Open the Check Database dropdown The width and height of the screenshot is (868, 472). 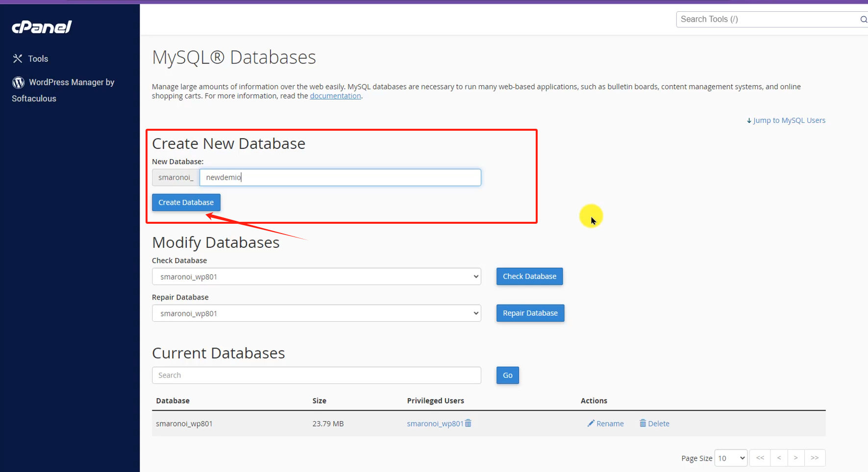316,276
